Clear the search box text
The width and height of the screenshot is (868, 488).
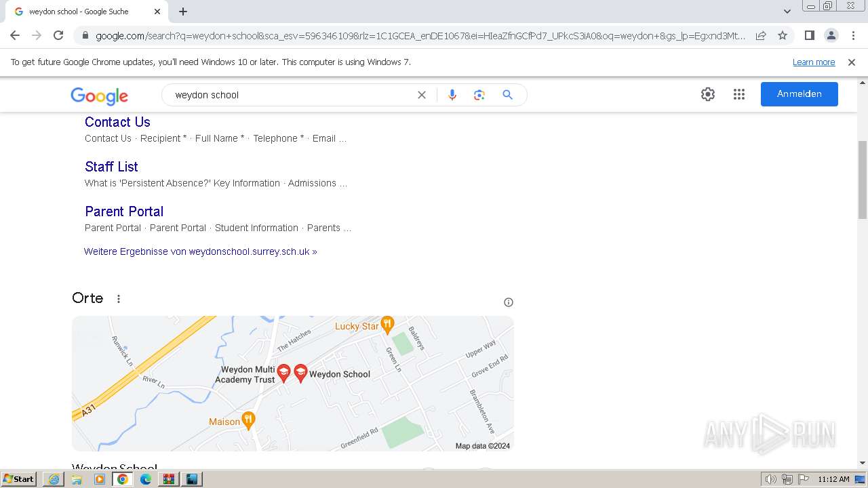(x=422, y=95)
